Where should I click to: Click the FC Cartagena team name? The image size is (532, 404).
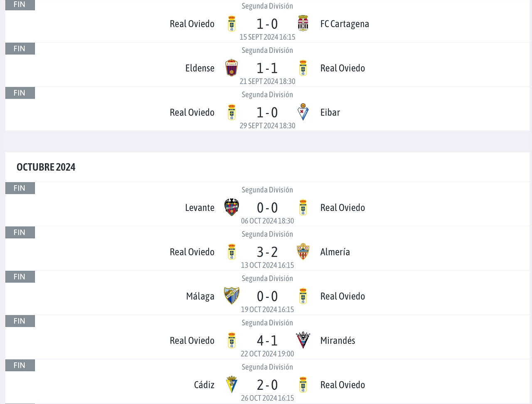click(345, 24)
